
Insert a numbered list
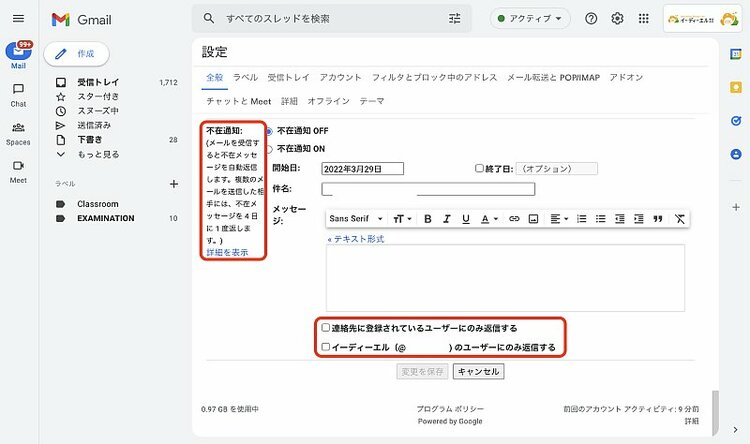[x=581, y=219]
